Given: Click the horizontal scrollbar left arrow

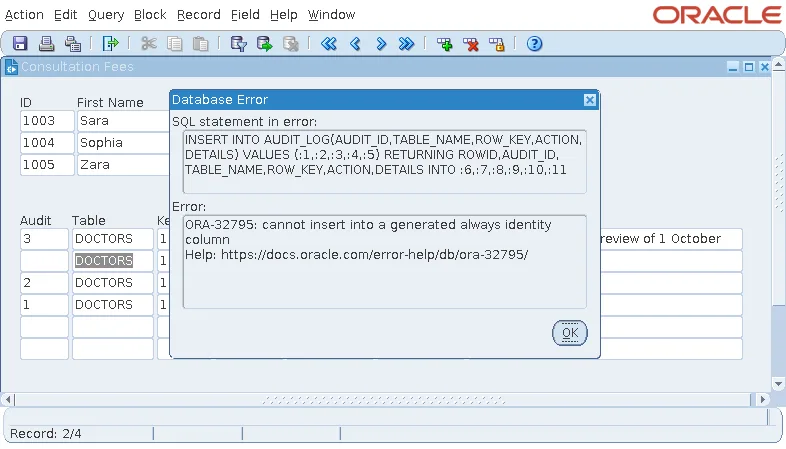Looking at the screenshot, I should coord(8,400).
